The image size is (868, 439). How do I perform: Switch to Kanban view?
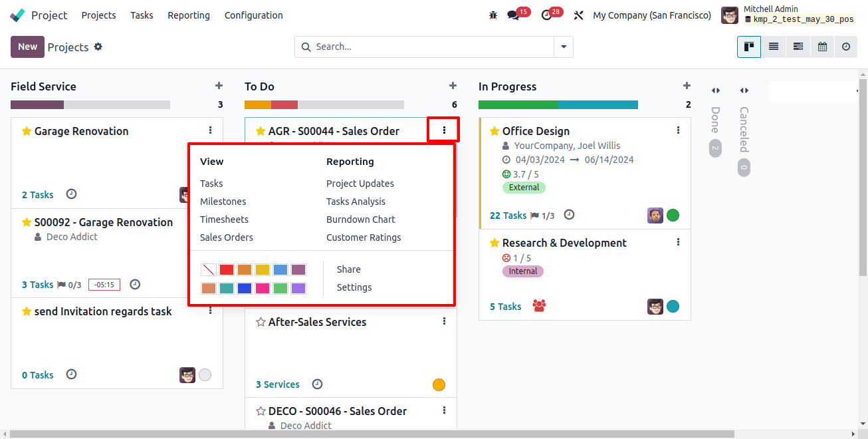click(749, 47)
